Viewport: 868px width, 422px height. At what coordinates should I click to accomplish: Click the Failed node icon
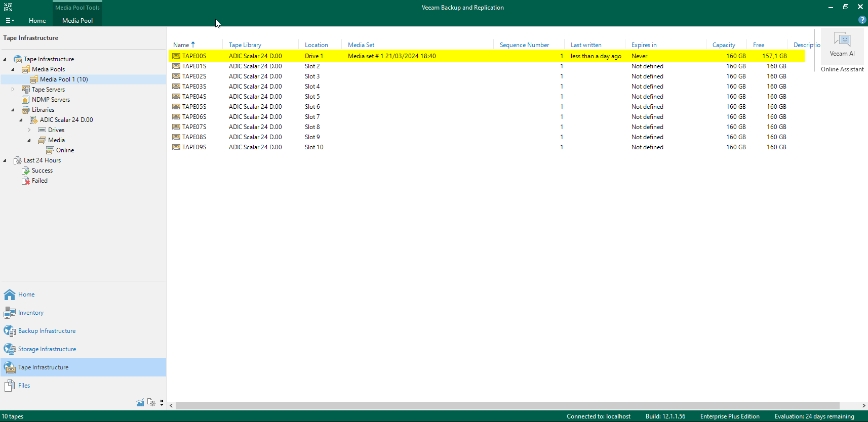[x=26, y=181]
